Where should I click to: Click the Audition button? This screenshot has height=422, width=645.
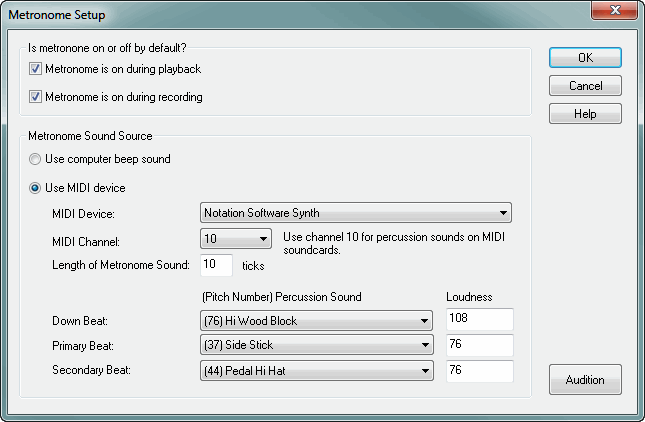(x=585, y=380)
